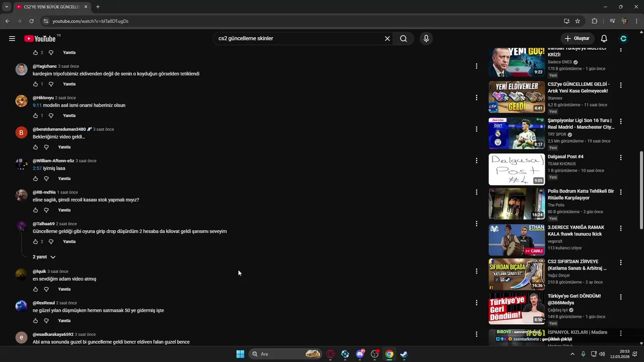Open Discord from the taskbar

pyautogui.click(x=360, y=354)
